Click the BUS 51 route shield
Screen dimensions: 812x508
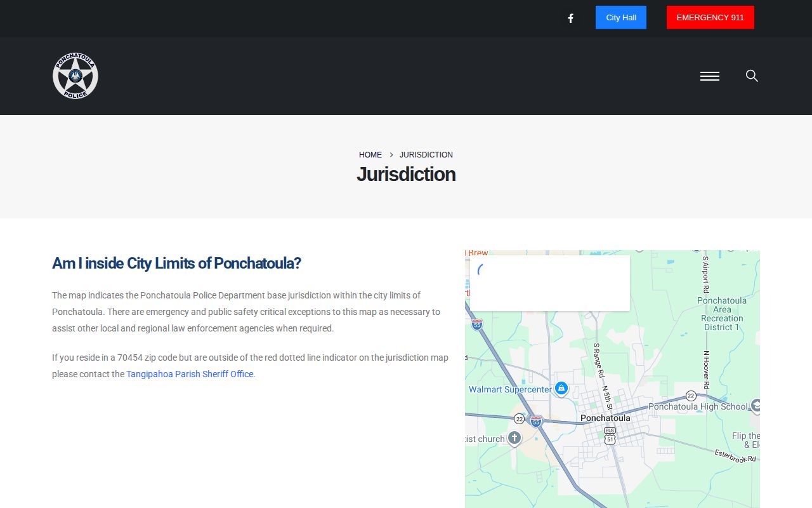point(610,436)
